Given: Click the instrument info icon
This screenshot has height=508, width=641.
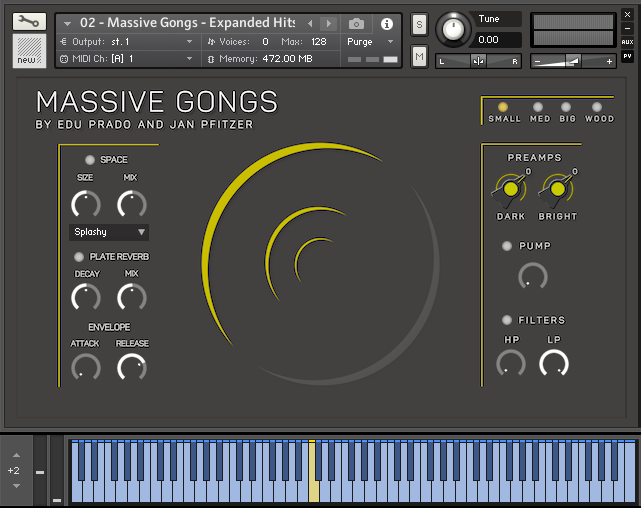Looking at the screenshot, I should [x=387, y=23].
